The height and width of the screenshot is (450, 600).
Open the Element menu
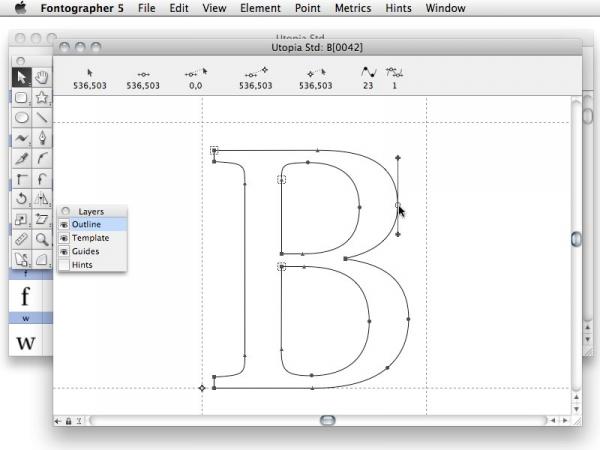click(260, 8)
